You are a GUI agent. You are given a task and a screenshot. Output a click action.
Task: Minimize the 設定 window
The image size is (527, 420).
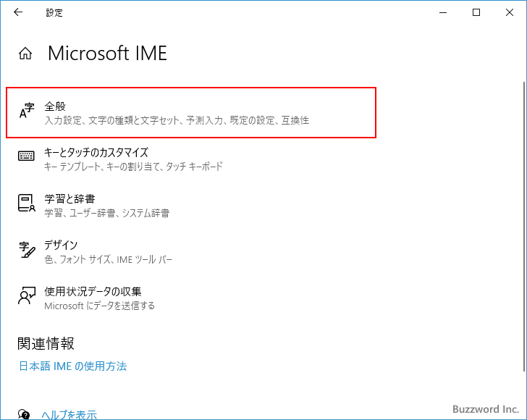pos(443,13)
